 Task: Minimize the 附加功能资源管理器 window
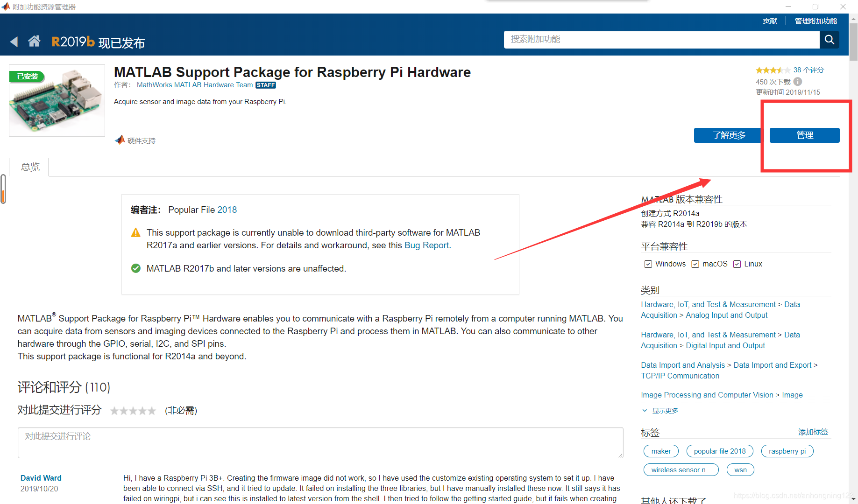click(788, 7)
